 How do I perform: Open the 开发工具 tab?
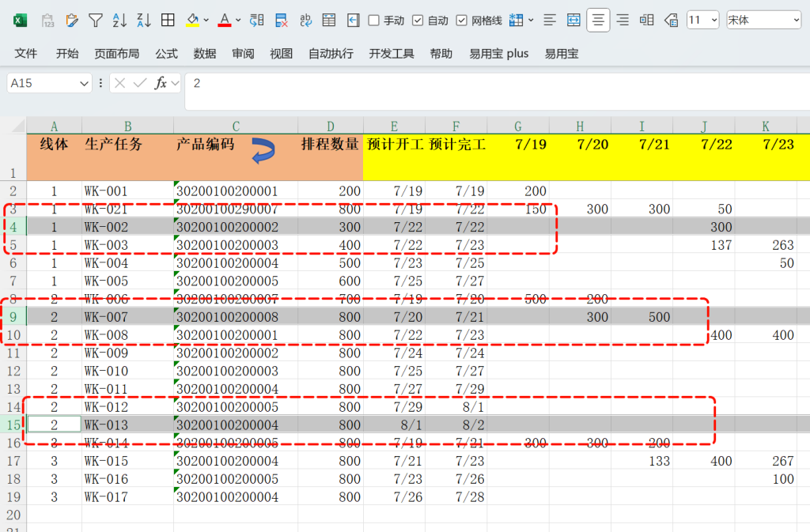[392, 54]
